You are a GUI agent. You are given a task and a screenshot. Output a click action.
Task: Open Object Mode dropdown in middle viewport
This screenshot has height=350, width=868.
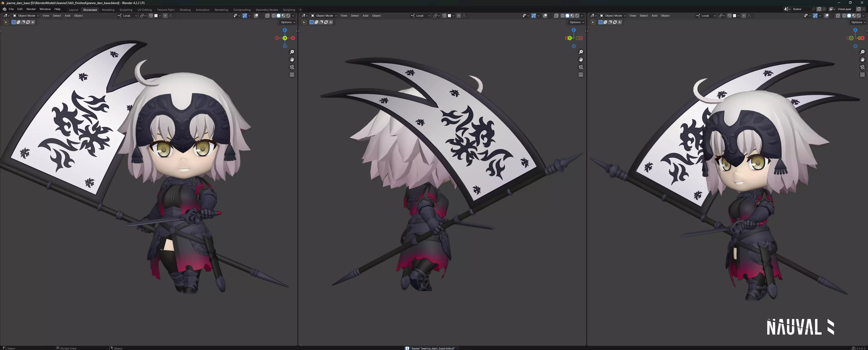[x=324, y=16]
